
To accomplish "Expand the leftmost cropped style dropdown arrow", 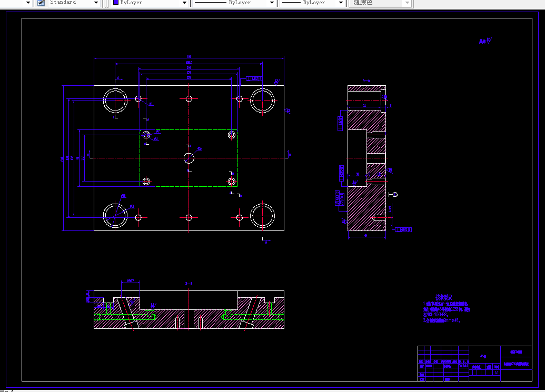I will [28, 3].
